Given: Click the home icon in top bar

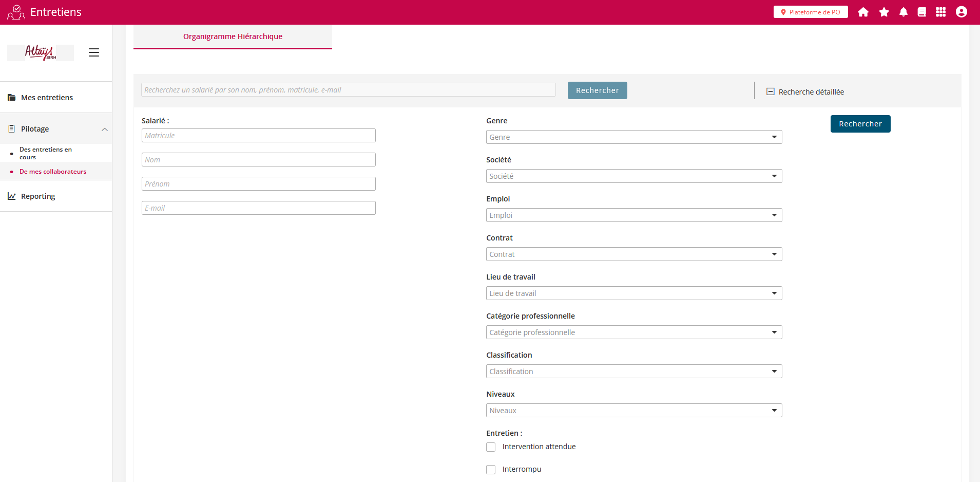Looking at the screenshot, I should [863, 12].
